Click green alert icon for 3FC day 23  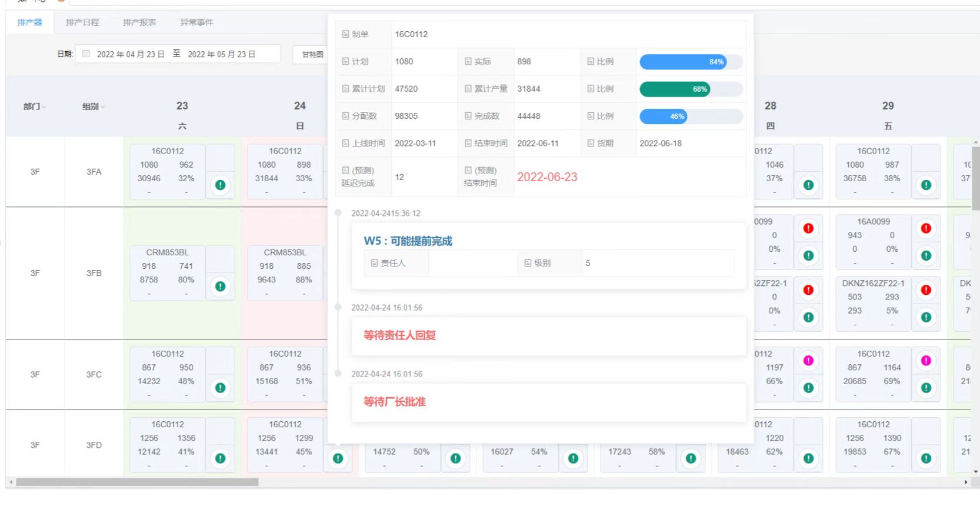[220, 388]
